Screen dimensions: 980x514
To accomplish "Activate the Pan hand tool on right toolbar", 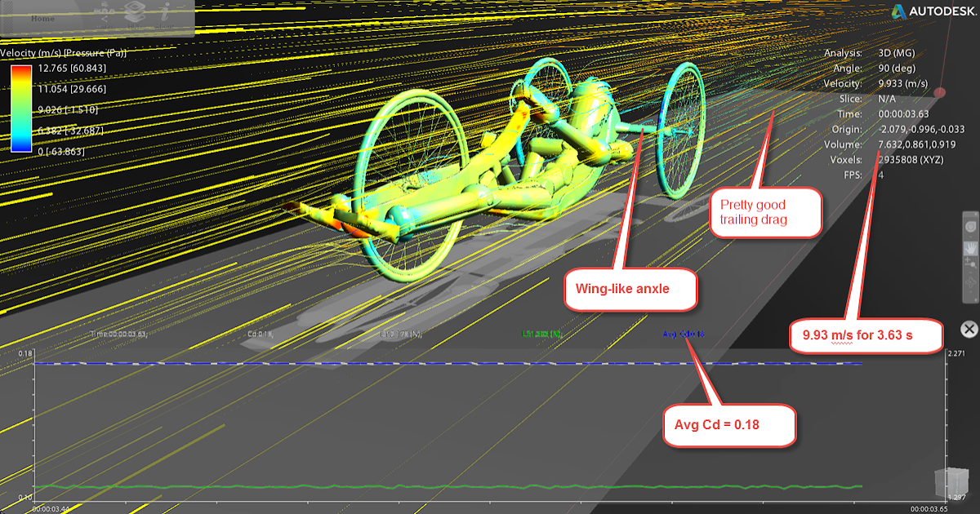I will coord(972,247).
